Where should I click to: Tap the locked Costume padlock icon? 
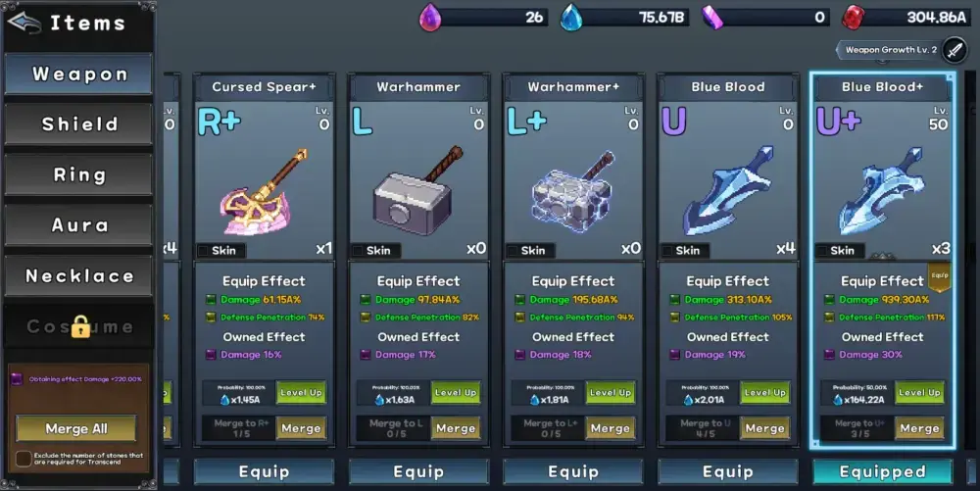pos(80,326)
